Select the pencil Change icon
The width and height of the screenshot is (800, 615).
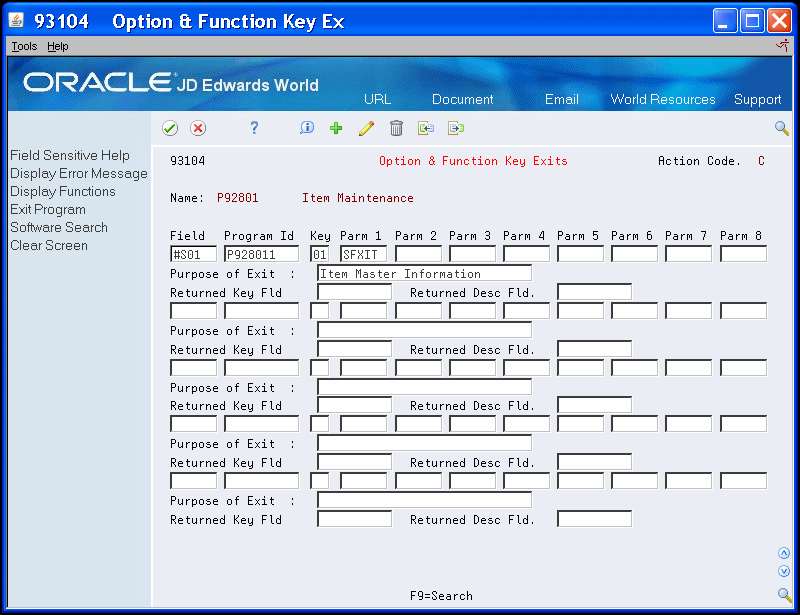(x=364, y=128)
